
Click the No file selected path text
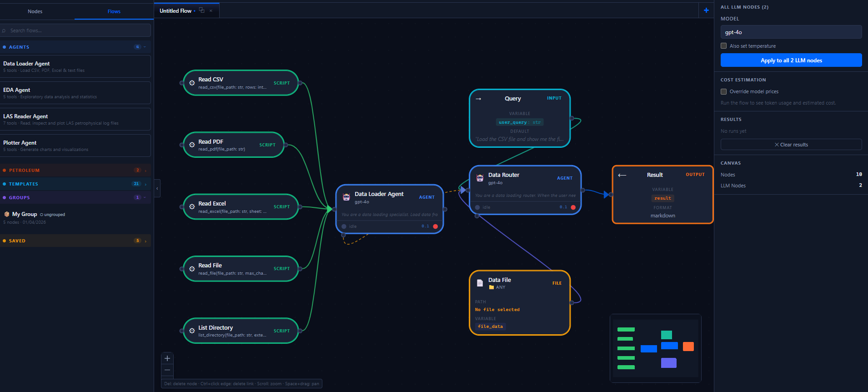coord(497,310)
